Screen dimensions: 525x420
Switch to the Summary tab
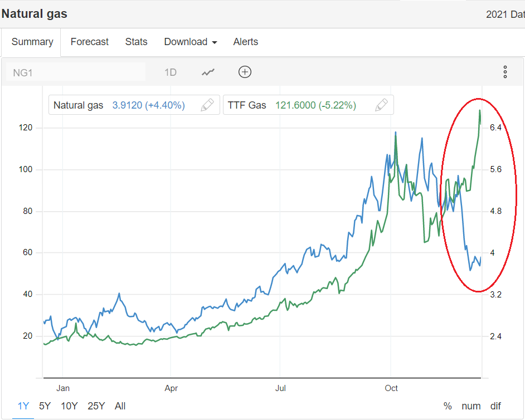pyautogui.click(x=32, y=42)
